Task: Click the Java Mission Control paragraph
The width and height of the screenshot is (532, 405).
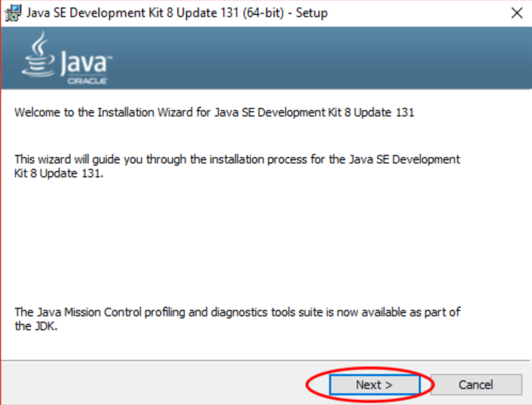Action: coord(237,312)
